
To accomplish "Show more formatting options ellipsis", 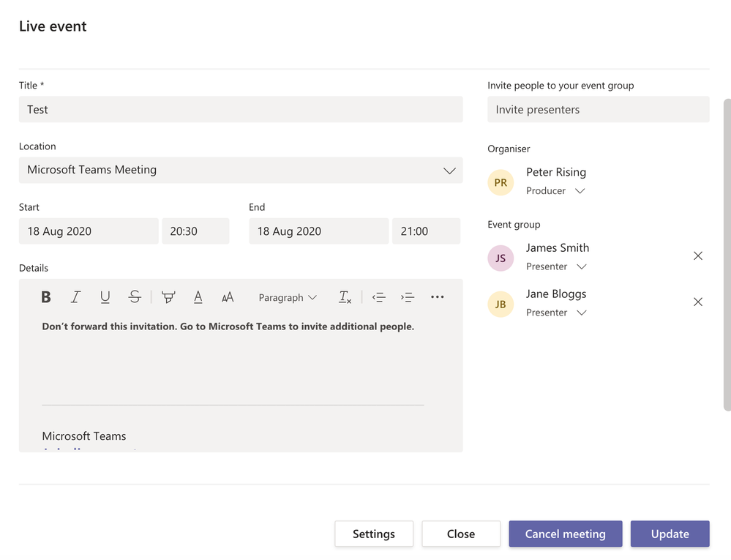I will click(438, 297).
